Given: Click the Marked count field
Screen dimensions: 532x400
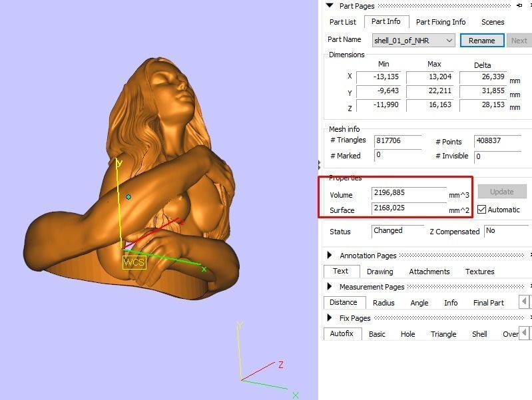Looking at the screenshot, I should pos(398,155).
